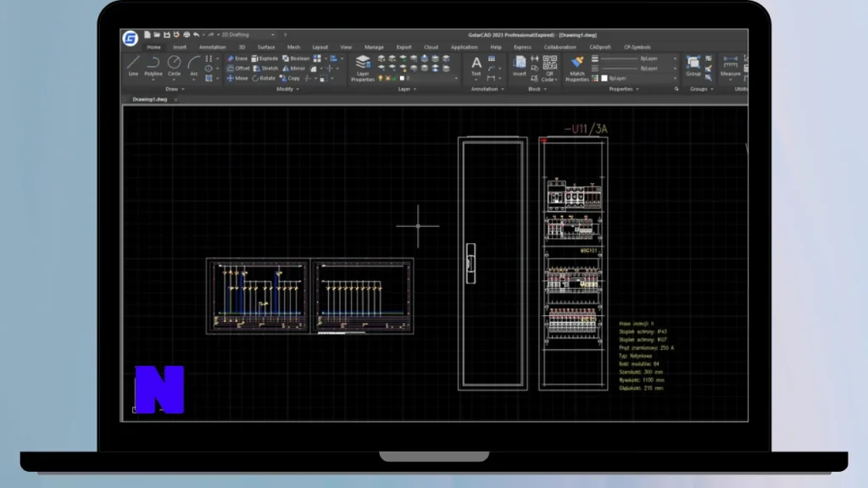Click the QR Code tool

tap(549, 68)
